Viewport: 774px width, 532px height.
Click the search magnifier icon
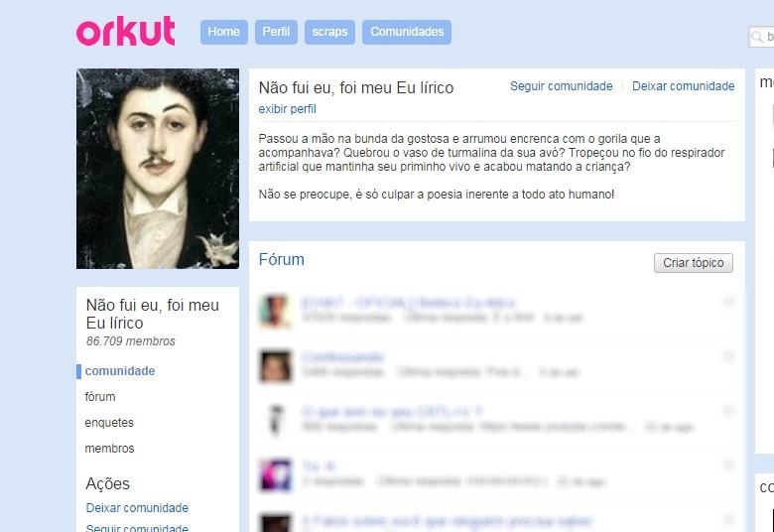tap(757, 37)
